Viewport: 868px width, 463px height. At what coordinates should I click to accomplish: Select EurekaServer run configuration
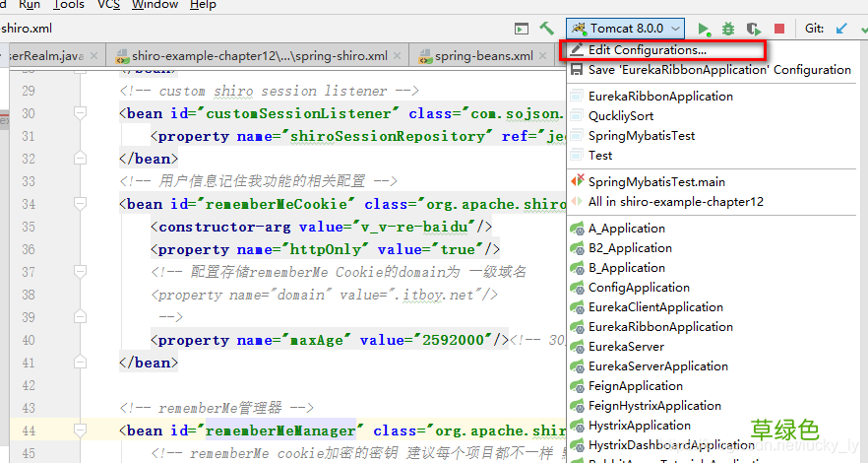coord(626,347)
